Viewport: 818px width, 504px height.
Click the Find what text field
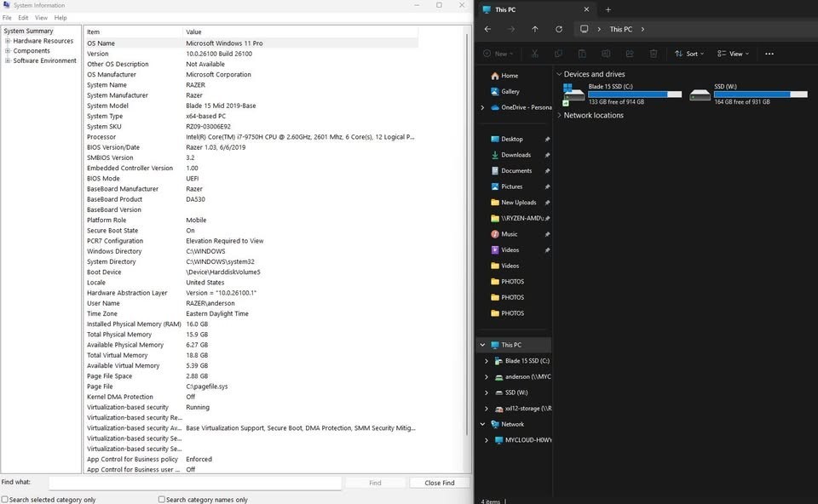point(195,484)
